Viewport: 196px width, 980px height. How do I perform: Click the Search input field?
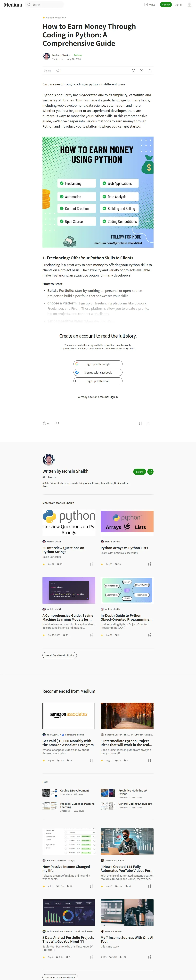(46, 5)
